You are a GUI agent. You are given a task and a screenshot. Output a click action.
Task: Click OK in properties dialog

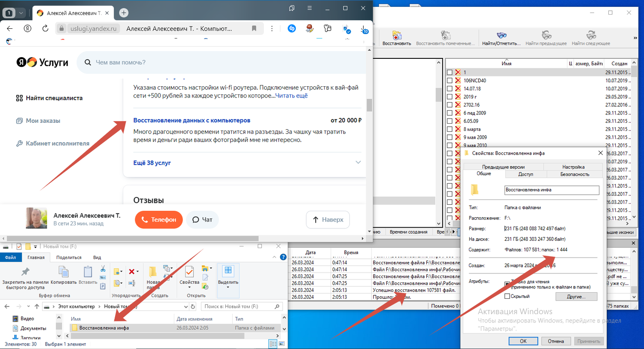pyautogui.click(x=523, y=341)
